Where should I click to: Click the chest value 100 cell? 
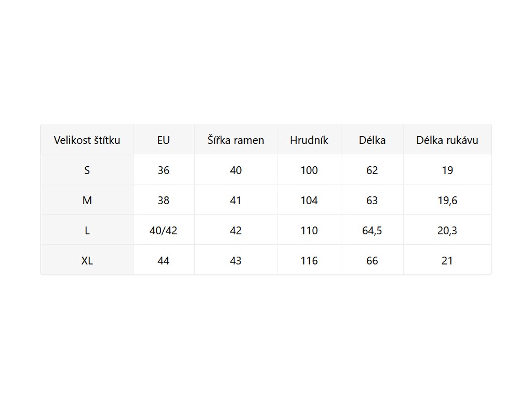click(309, 170)
